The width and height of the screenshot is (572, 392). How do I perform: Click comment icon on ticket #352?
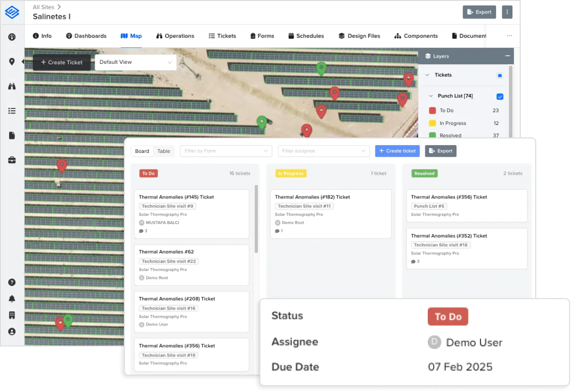(413, 261)
